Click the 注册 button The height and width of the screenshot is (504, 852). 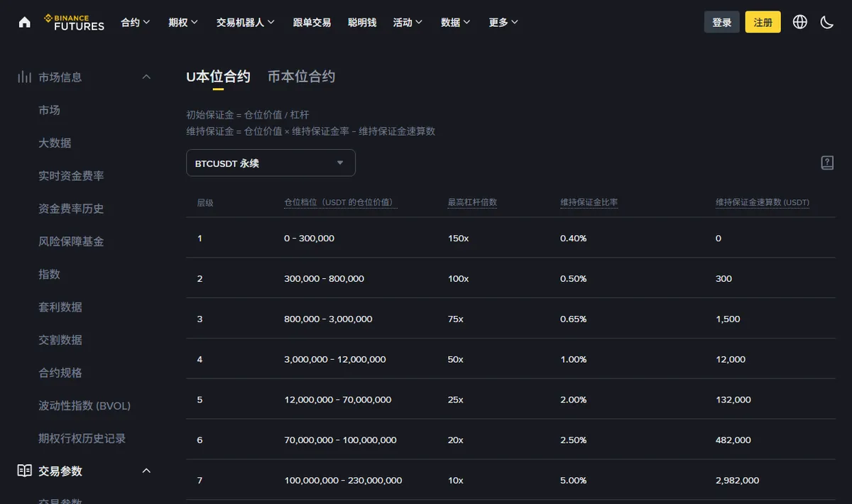click(763, 22)
